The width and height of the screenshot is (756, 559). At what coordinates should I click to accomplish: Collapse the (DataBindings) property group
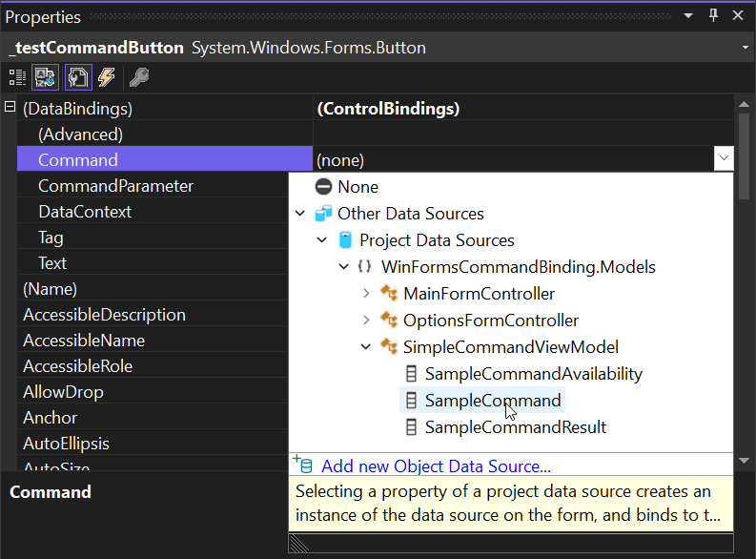tap(10, 107)
